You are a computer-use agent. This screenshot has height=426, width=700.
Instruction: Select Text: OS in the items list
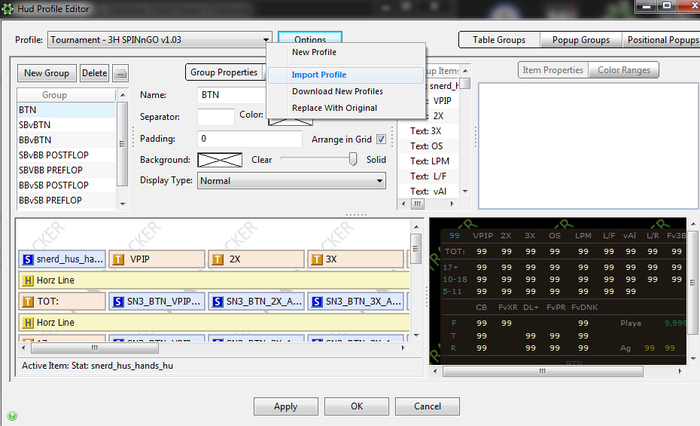pyautogui.click(x=428, y=146)
